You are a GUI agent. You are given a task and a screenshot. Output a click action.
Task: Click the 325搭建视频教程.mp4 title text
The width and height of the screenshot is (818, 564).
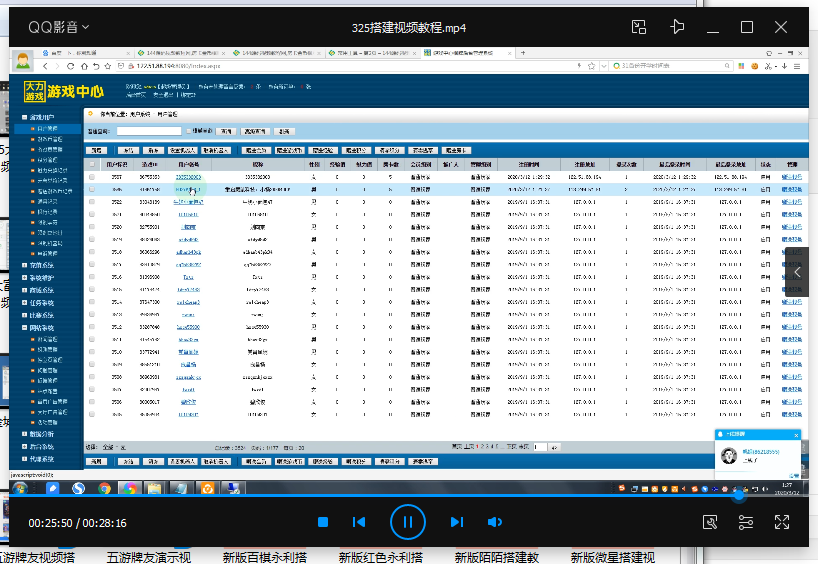click(x=409, y=27)
